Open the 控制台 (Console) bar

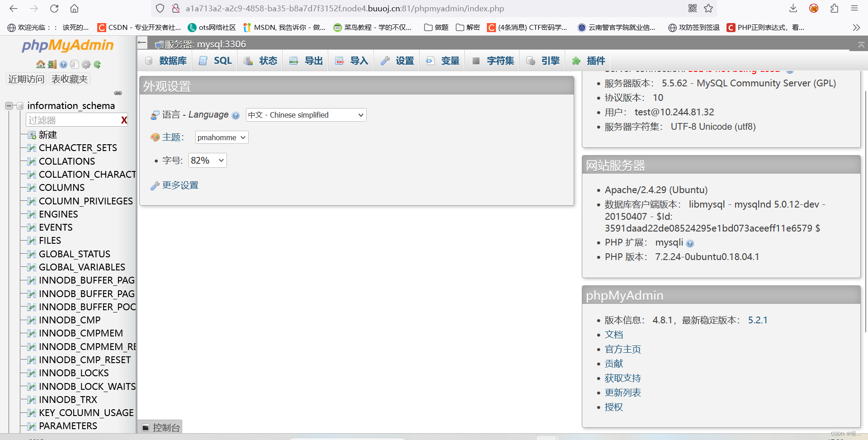pyautogui.click(x=161, y=427)
